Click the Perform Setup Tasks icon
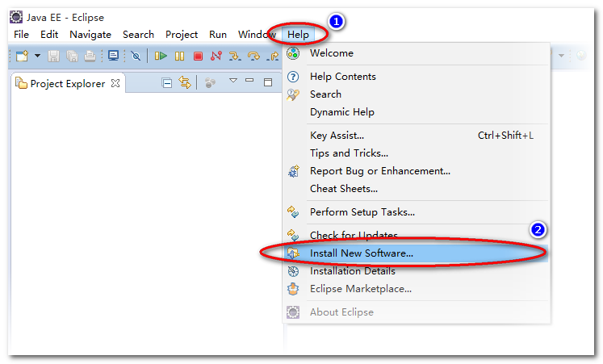The image size is (603, 364). point(293,211)
